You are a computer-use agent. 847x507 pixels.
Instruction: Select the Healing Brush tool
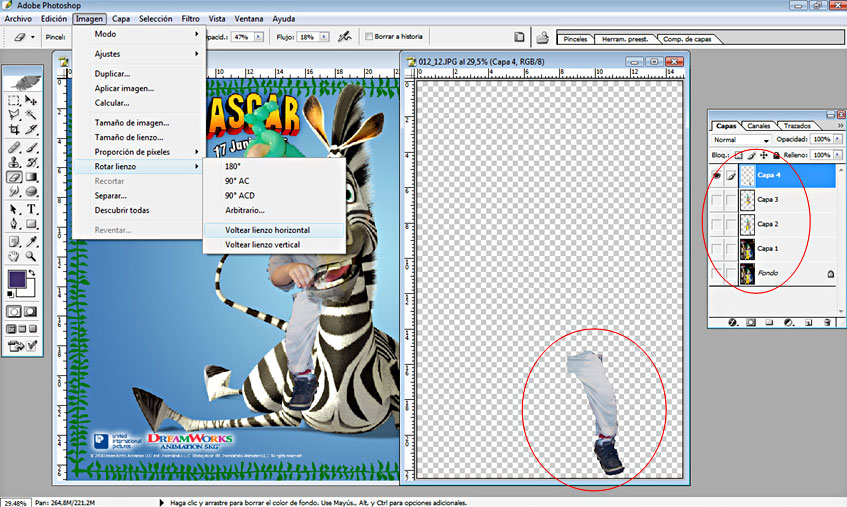click(14, 147)
